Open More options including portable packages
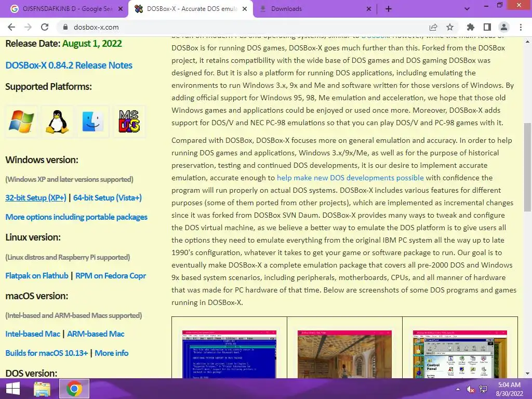 [76, 217]
